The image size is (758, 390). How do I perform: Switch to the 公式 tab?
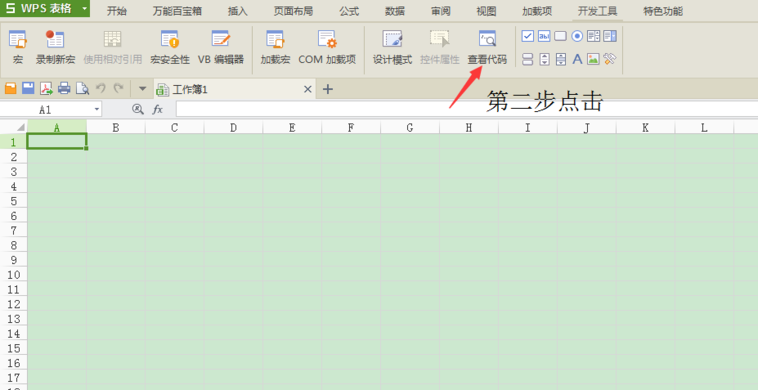click(x=349, y=11)
